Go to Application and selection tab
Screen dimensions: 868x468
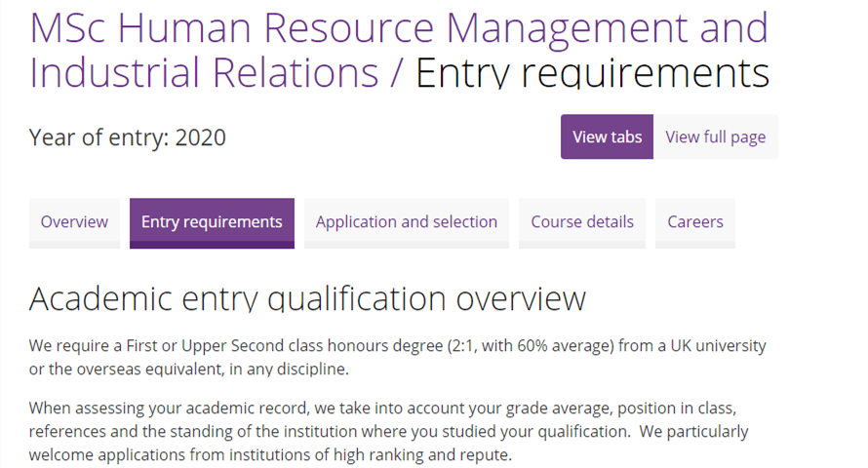tap(406, 222)
